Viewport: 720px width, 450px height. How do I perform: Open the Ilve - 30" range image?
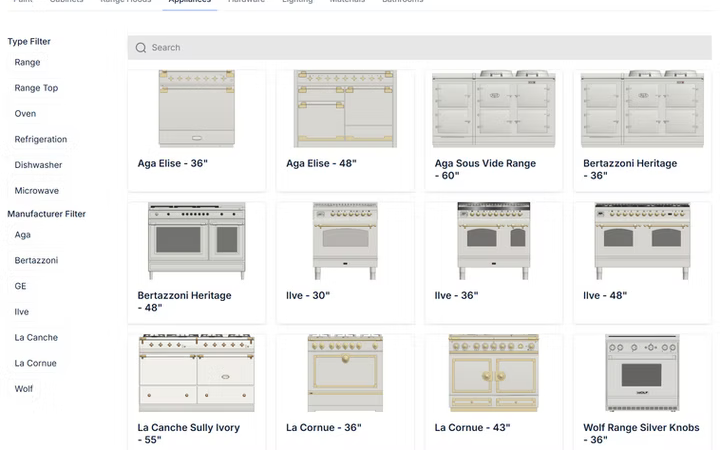[x=345, y=240]
